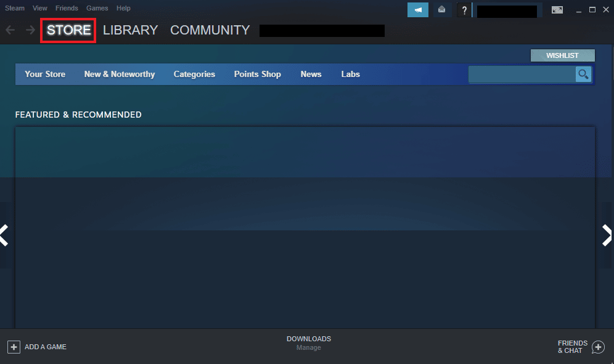Enter Big Picture mode
Image resolution: width=614 pixels, height=364 pixels.
pyautogui.click(x=557, y=10)
